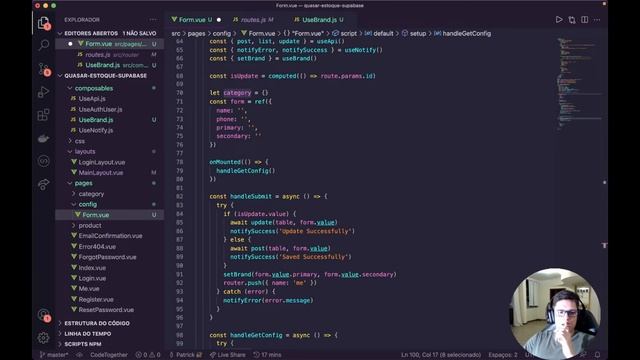This screenshot has height=360, width=640.
Task: Click the notifications bell in status bar
Action: tap(598, 355)
